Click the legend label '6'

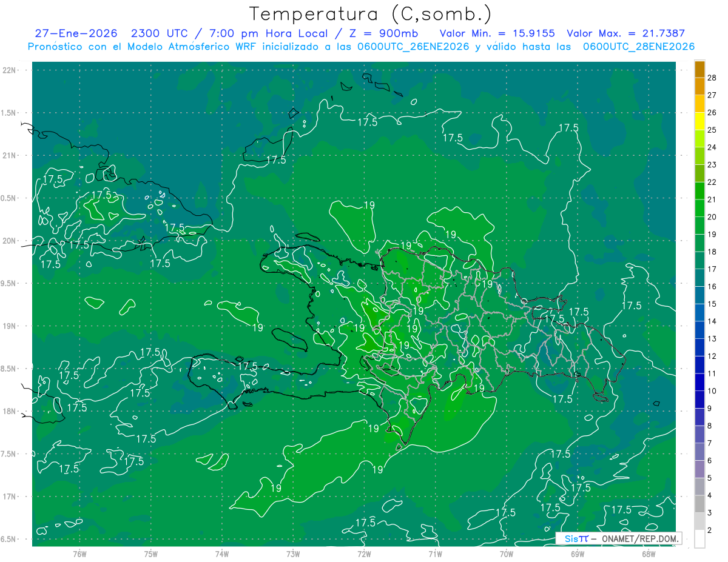point(710,461)
